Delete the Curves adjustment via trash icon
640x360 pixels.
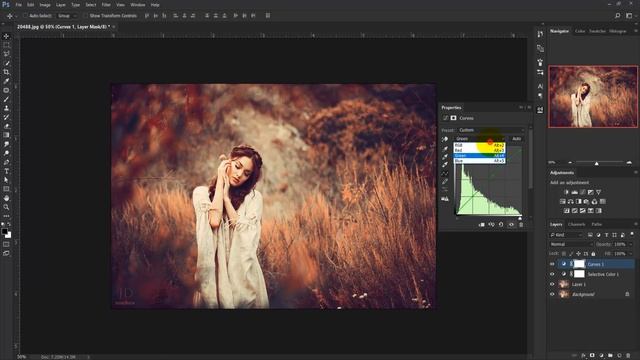click(521, 224)
